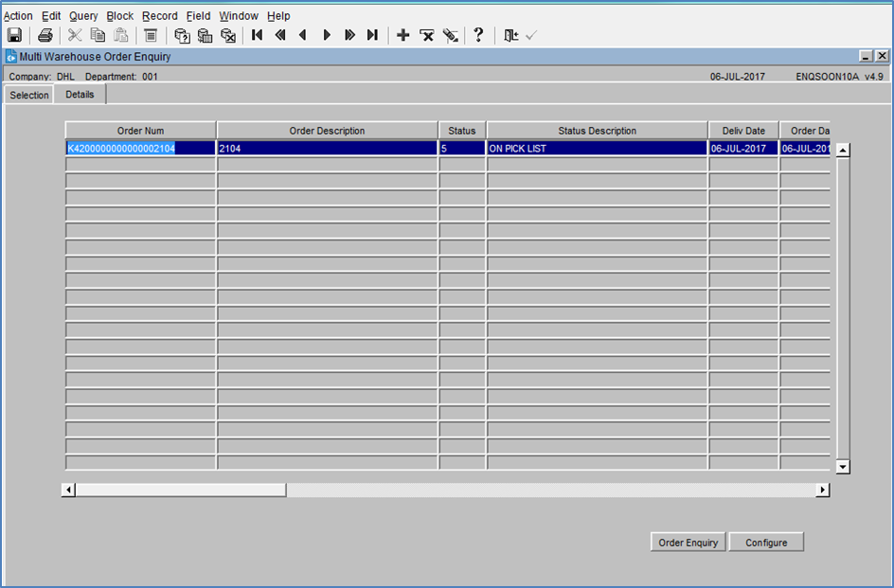Click the Clear Record eraser icon
Viewport: 894px width, 588px height.
coord(451,35)
